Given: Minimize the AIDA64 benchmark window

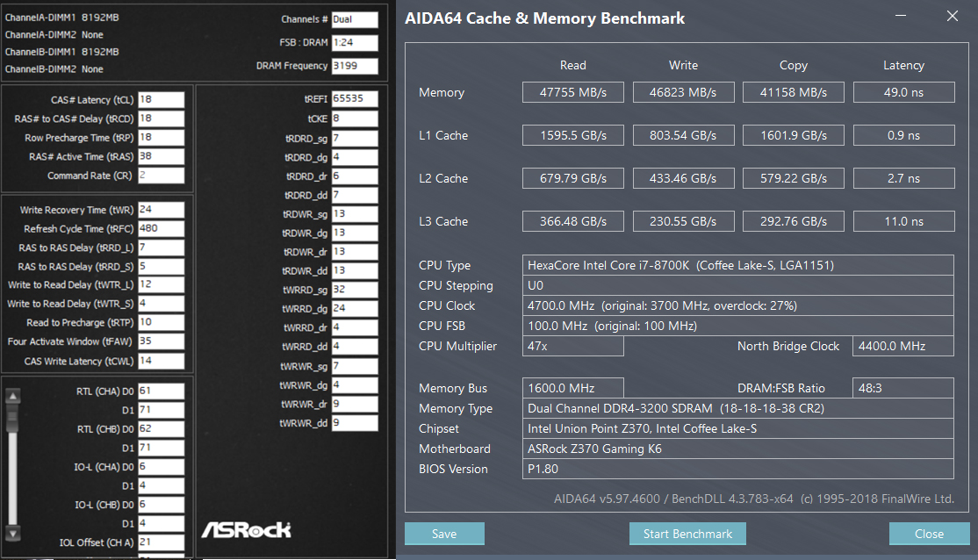Looking at the screenshot, I should tap(901, 16).
